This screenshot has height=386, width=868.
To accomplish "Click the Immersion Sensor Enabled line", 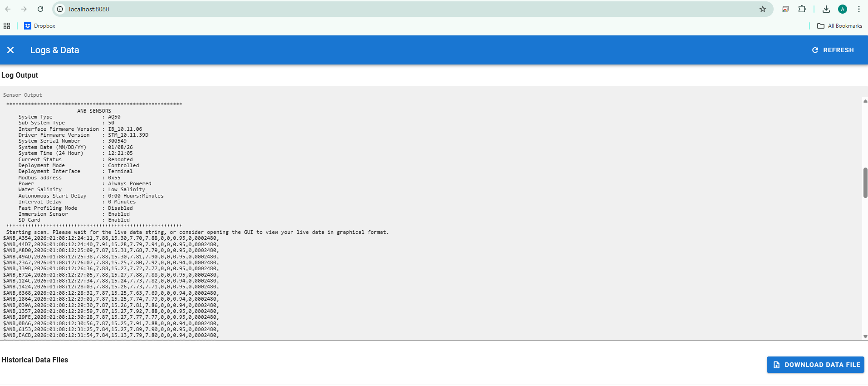I will 74,214.
